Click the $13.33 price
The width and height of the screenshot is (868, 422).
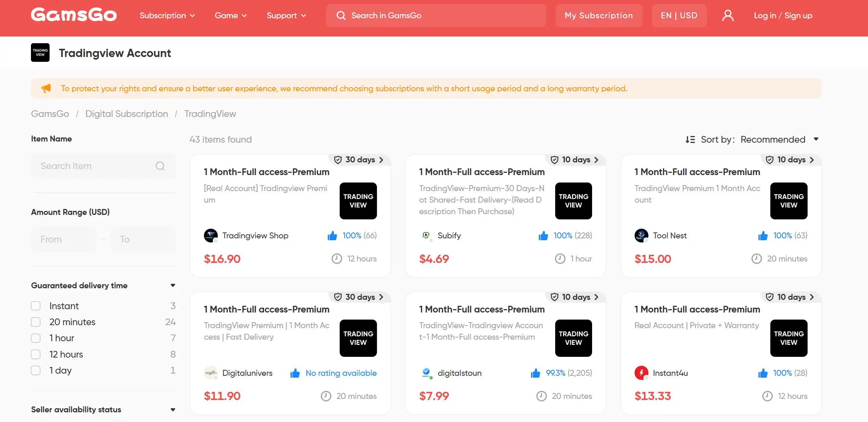(652, 396)
